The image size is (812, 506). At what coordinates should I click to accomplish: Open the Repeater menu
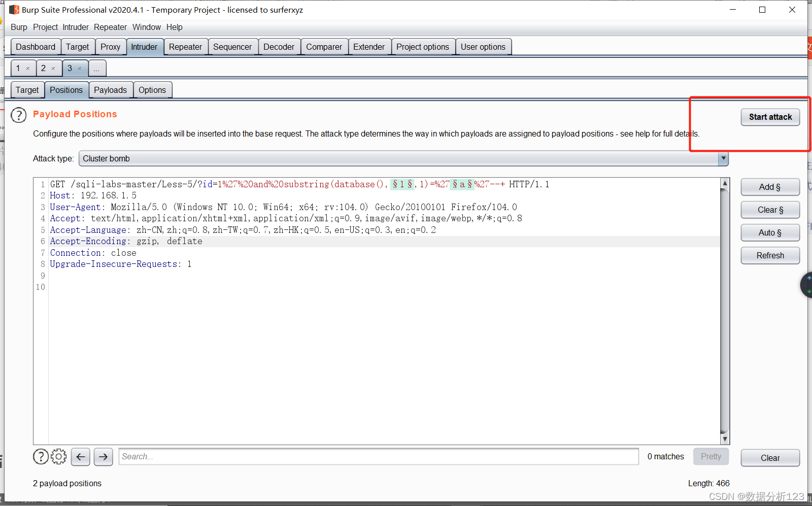coord(110,27)
